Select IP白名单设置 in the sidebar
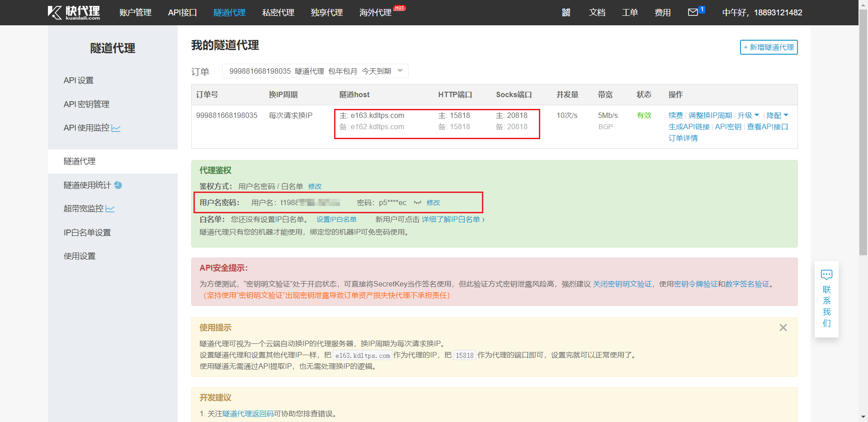This screenshot has width=868, height=422. [x=87, y=233]
